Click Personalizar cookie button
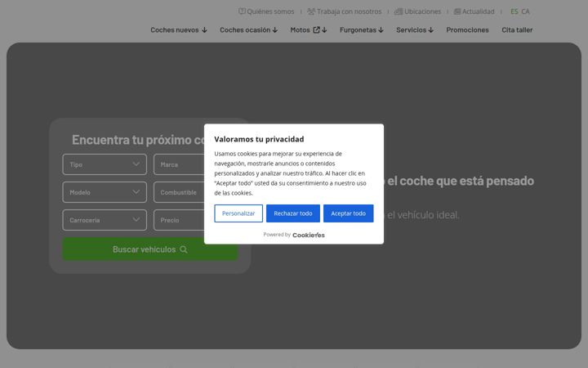This screenshot has height=368, width=588. tap(238, 213)
